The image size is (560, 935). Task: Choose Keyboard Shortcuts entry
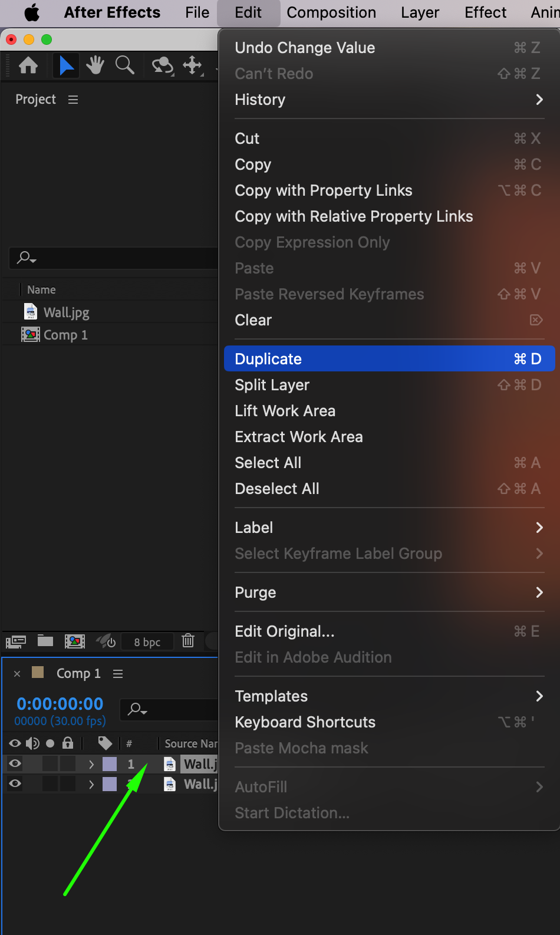(388, 722)
